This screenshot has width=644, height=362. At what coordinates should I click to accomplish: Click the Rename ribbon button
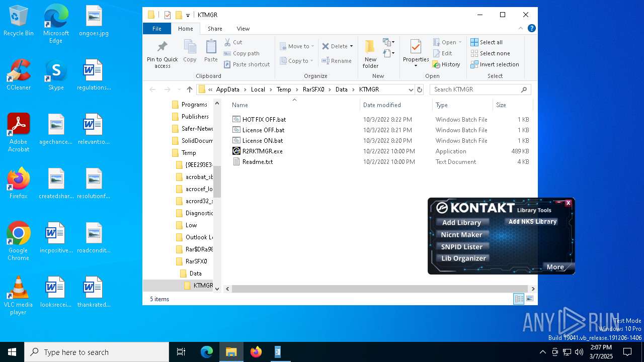337,61
